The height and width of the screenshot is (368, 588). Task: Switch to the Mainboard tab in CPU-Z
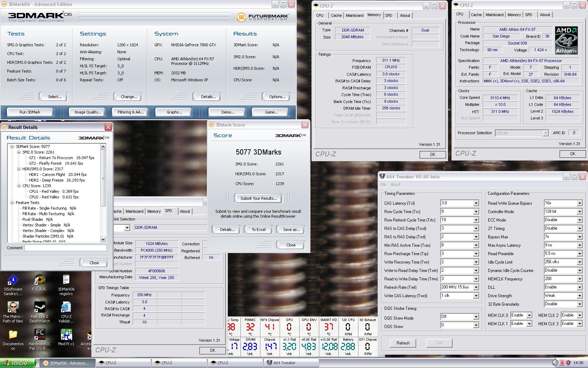pyautogui.click(x=354, y=15)
